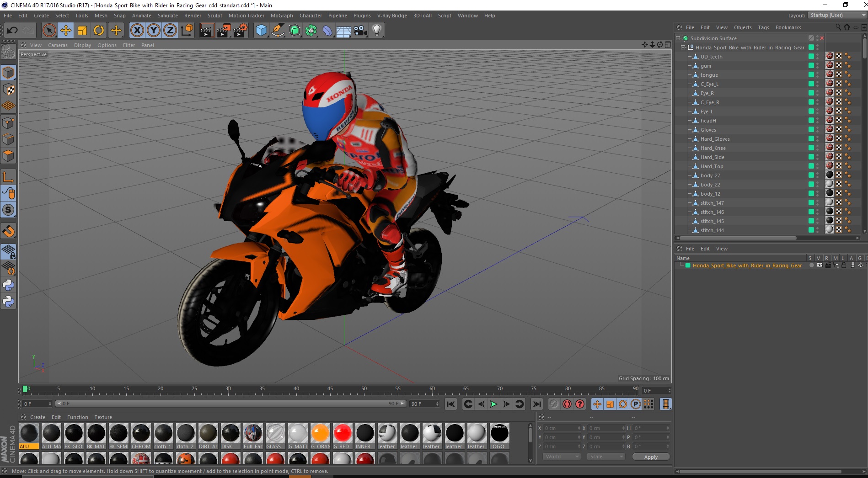Open the Character menu

point(311,16)
